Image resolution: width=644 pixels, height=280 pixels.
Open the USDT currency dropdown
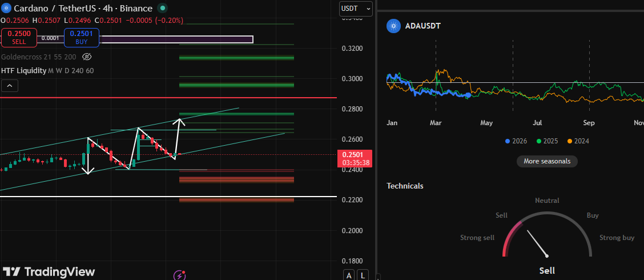356,9
